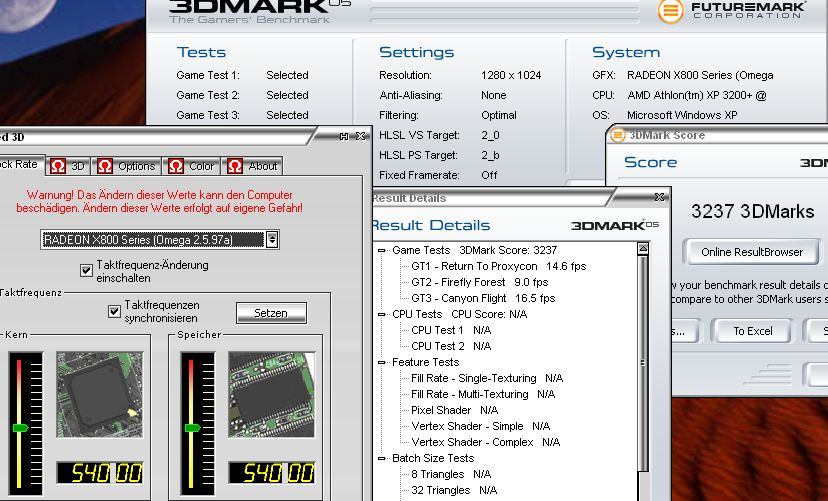Select the Clock Rate tab
The width and height of the screenshot is (828, 501).
[x=21, y=164]
